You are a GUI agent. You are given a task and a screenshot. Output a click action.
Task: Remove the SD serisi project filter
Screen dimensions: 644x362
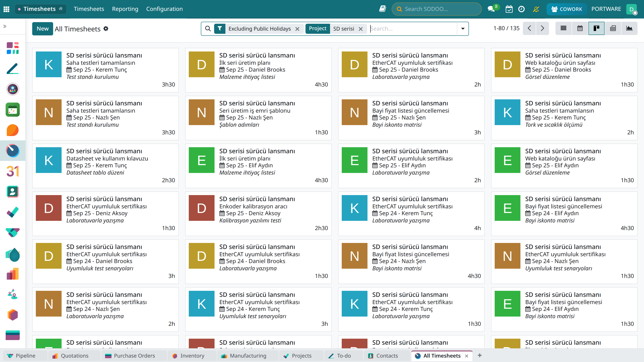[x=360, y=29]
